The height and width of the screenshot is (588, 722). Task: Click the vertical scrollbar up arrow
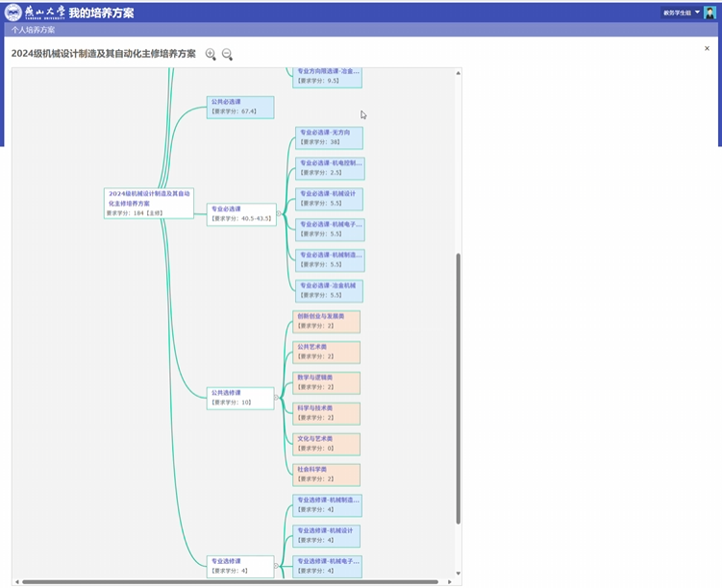point(459,73)
